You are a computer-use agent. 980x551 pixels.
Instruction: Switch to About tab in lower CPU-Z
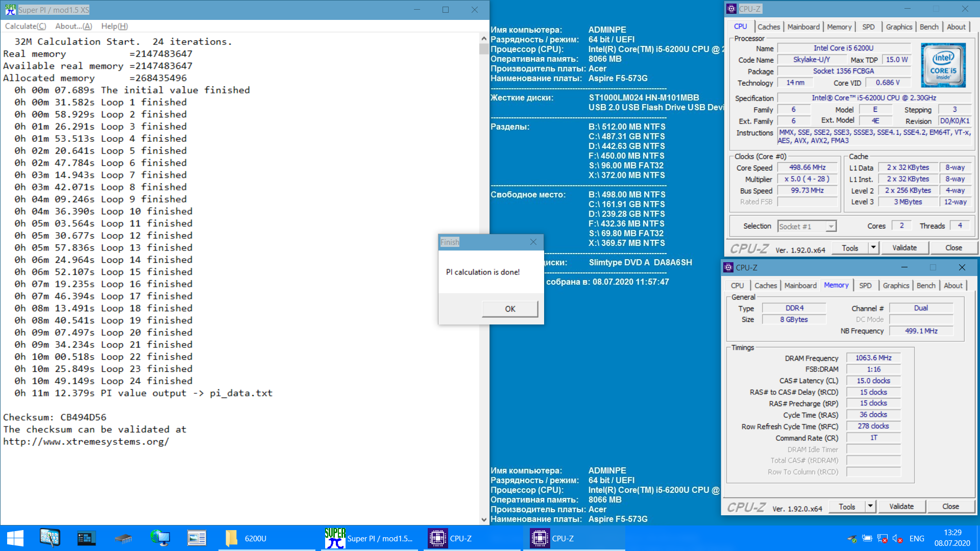pos(953,286)
